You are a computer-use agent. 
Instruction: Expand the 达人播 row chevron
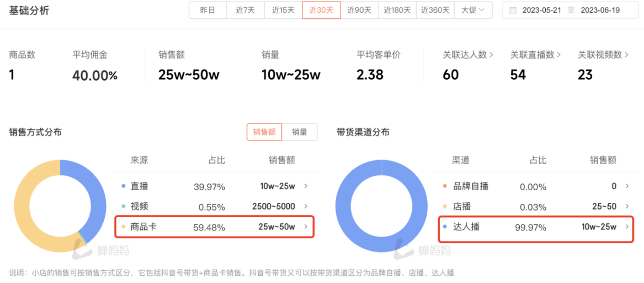[x=627, y=227]
